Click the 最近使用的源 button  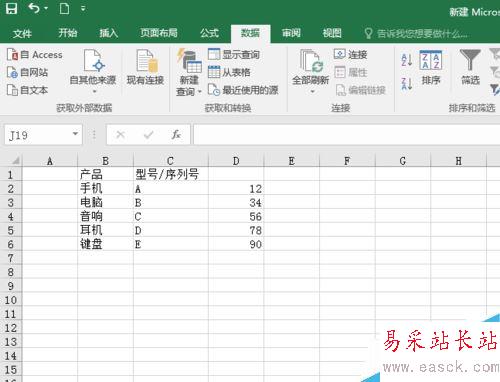(243, 90)
